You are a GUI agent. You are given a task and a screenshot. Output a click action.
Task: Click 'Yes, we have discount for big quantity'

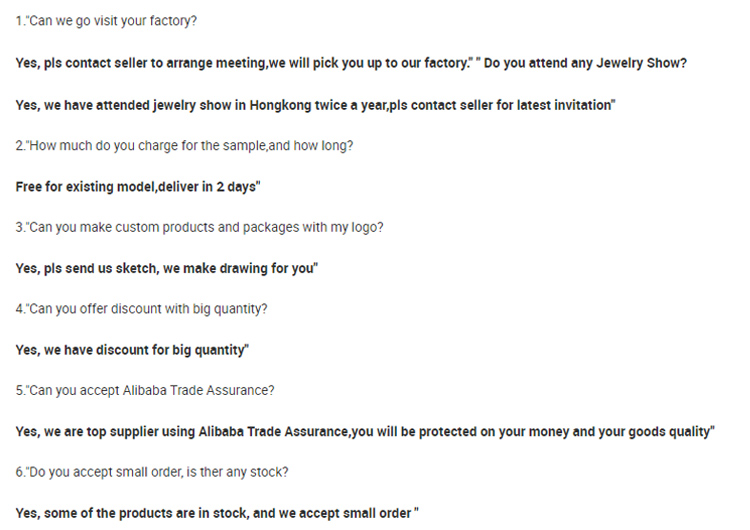(132, 350)
